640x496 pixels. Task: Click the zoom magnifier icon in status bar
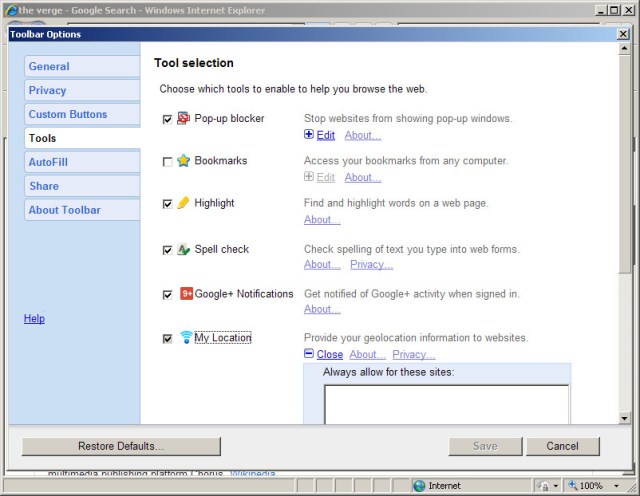[x=573, y=485]
